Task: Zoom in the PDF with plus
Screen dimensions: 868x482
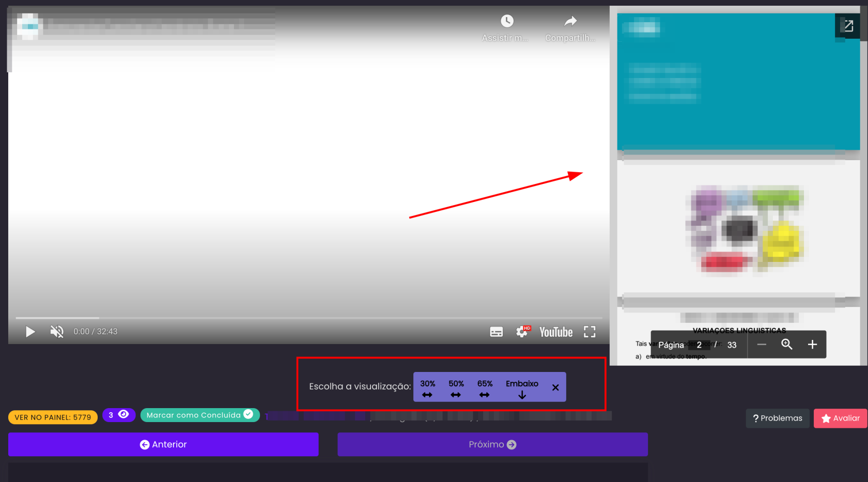Action: pos(812,345)
